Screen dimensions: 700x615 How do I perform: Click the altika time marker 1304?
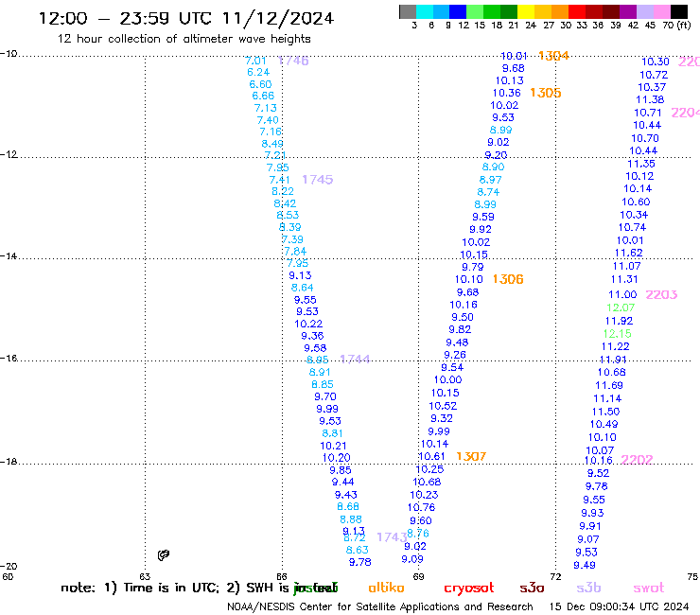click(x=553, y=56)
